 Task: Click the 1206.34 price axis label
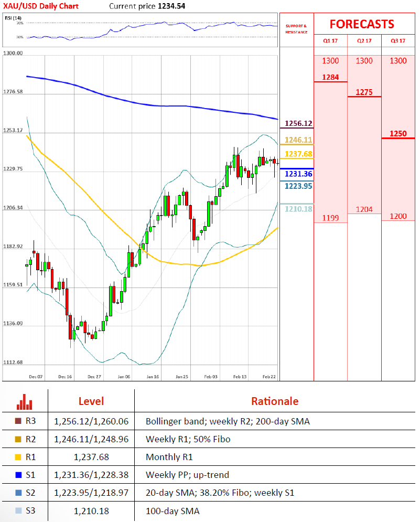pyautogui.click(x=13, y=208)
